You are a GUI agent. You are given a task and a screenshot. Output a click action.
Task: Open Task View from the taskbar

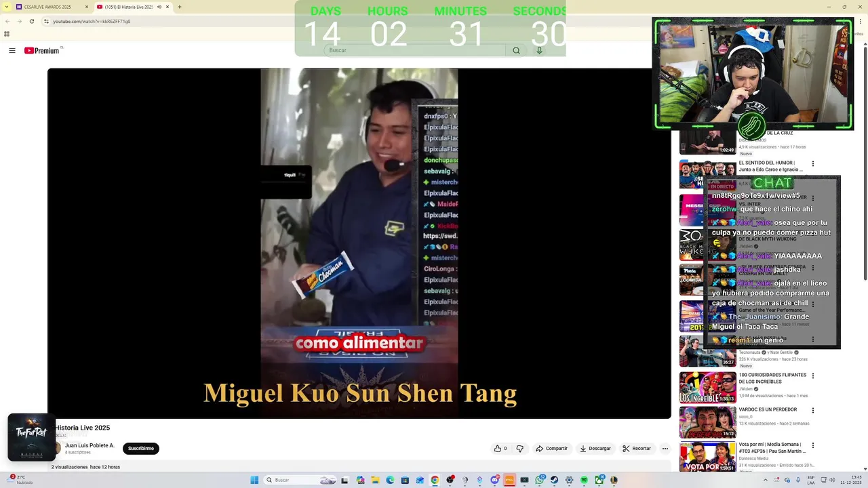click(x=344, y=480)
